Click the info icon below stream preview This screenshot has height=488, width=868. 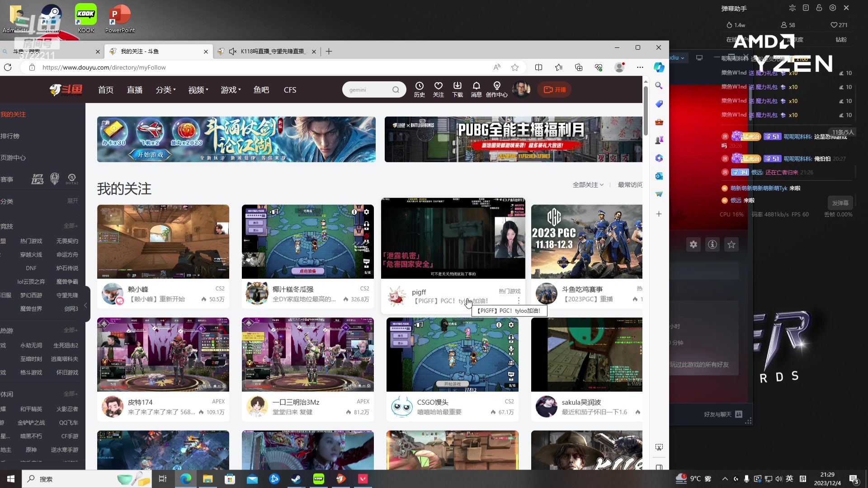[712, 244]
